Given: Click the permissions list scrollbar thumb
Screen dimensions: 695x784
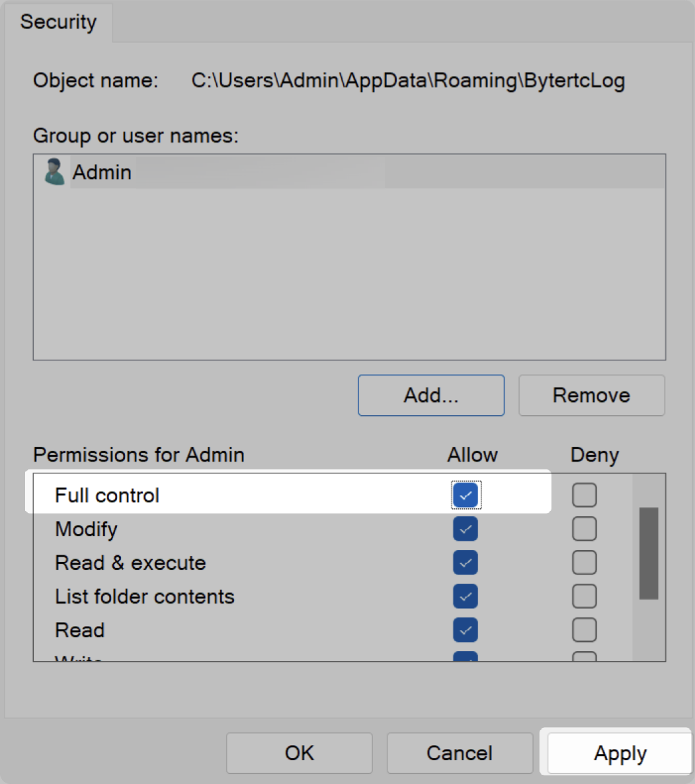Looking at the screenshot, I should point(649,553).
